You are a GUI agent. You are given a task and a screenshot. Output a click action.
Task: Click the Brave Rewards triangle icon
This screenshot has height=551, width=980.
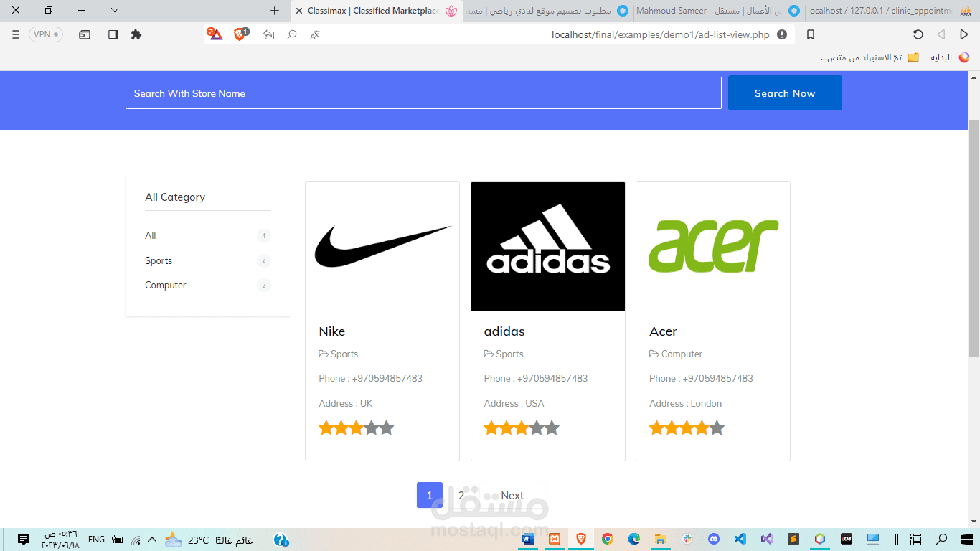(x=215, y=34)
